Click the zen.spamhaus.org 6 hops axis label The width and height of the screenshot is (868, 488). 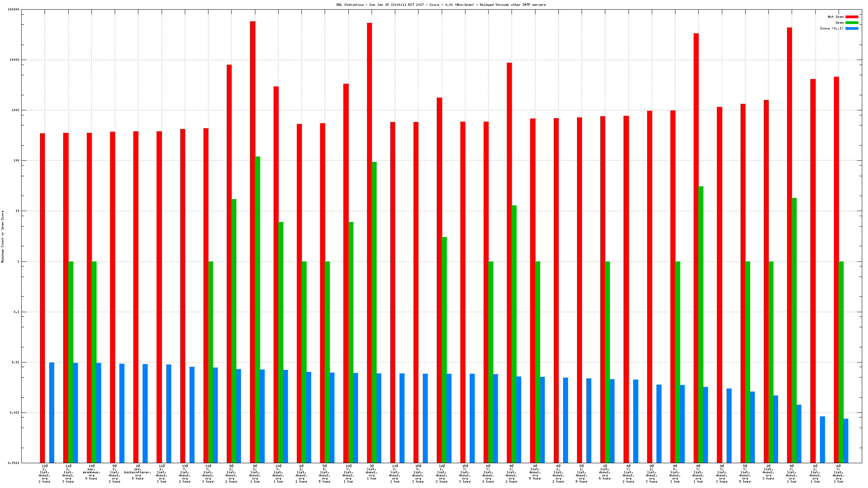pos(91,472)
